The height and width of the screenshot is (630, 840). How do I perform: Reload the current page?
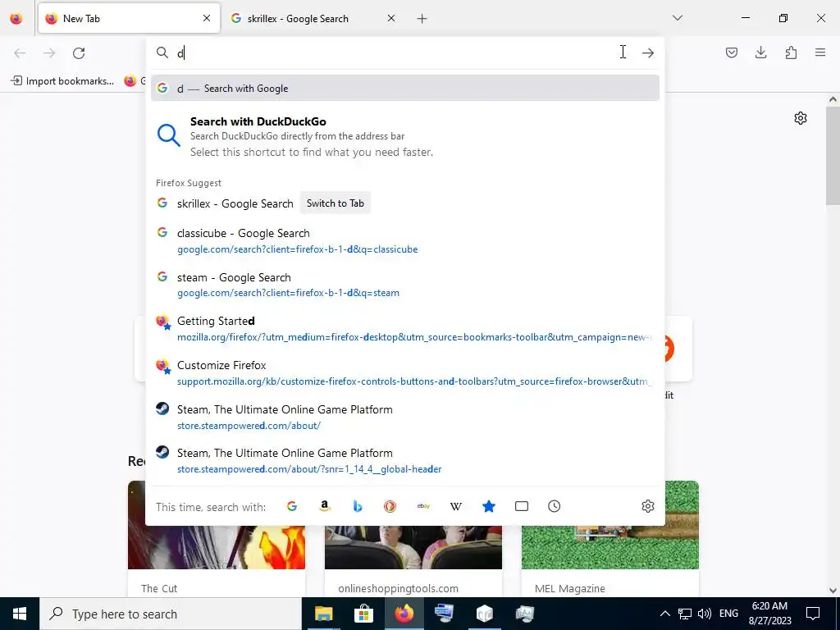(x=79, y=53)
